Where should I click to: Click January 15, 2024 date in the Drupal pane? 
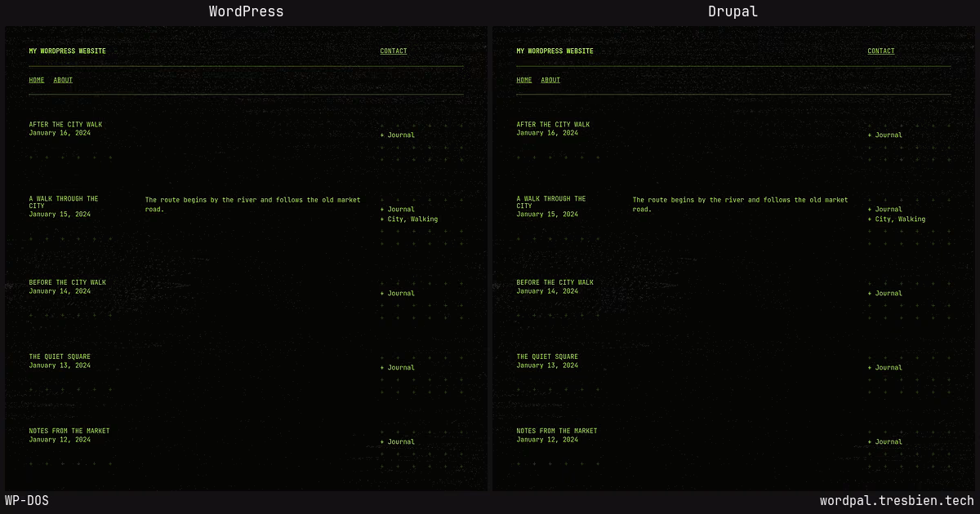[547, 214]
